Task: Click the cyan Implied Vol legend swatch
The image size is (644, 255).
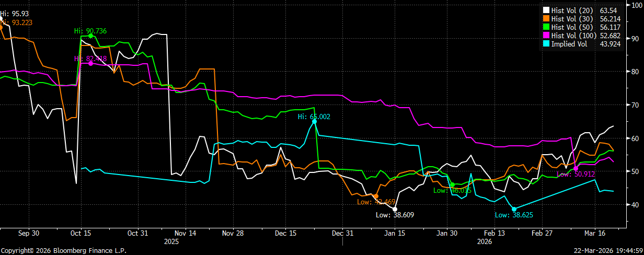Action: click(546, 44)
